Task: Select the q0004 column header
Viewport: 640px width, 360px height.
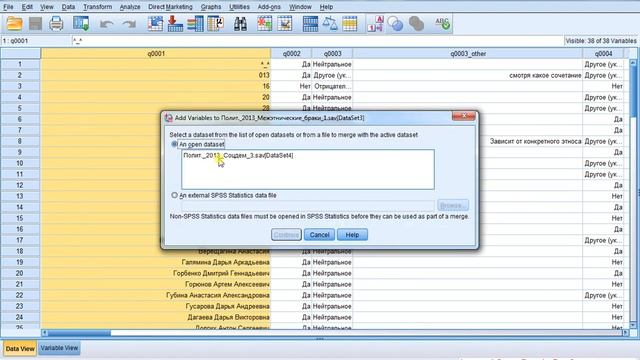Action: coord(603,53)
